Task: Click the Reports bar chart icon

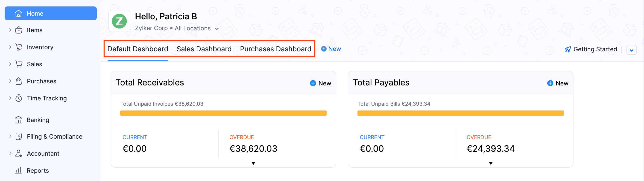Action: [18, 170]
